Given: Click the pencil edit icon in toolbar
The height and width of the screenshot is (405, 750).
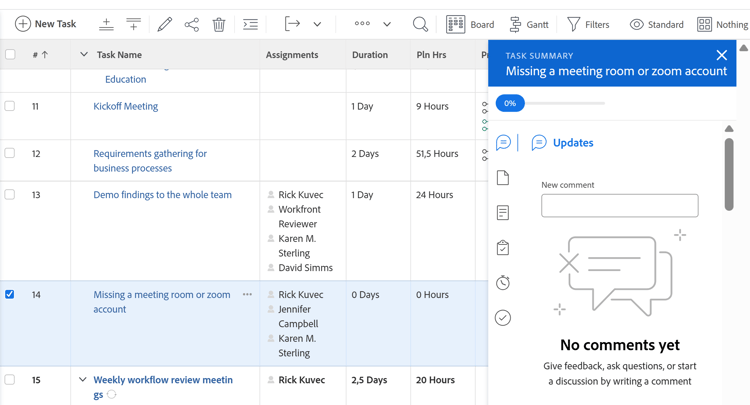Looking at the screenshot, I should point(164,24).
